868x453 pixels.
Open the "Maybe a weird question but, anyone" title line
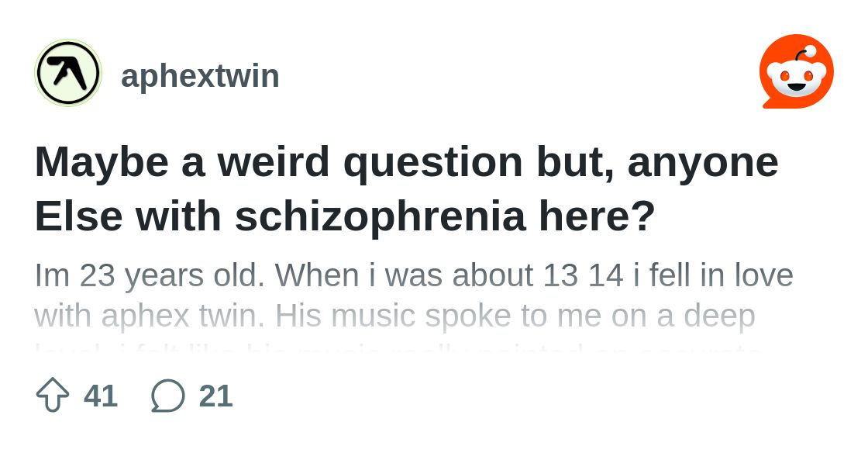406,163
